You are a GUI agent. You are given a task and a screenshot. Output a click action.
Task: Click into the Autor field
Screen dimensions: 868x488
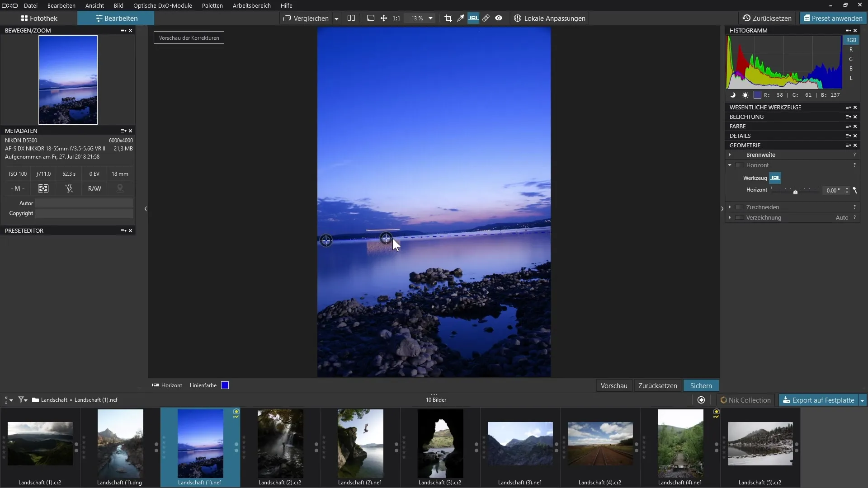point(84,203)
